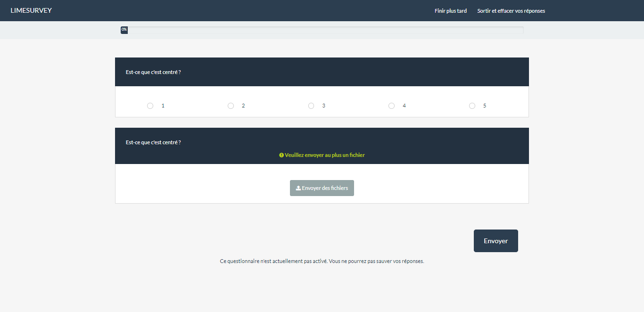This screenshot has height=312, width=644.
Task: Click the survey progress bar track
Action: pyautogui.click(x=325, y=30)
